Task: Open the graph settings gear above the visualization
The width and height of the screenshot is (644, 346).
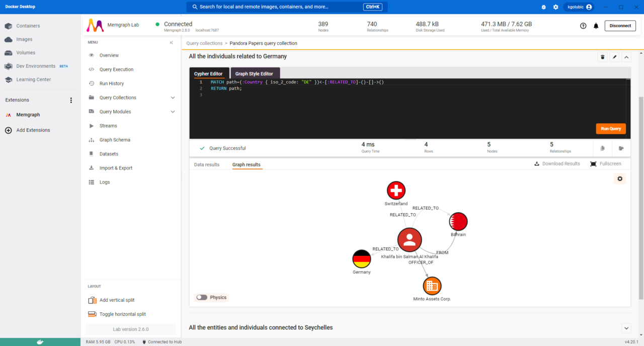Action: click(620, 179)
